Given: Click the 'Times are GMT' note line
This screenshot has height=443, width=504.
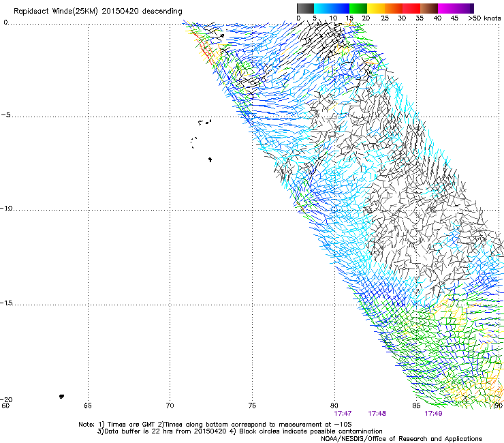Looking at the screenshot, I should 215,425.
